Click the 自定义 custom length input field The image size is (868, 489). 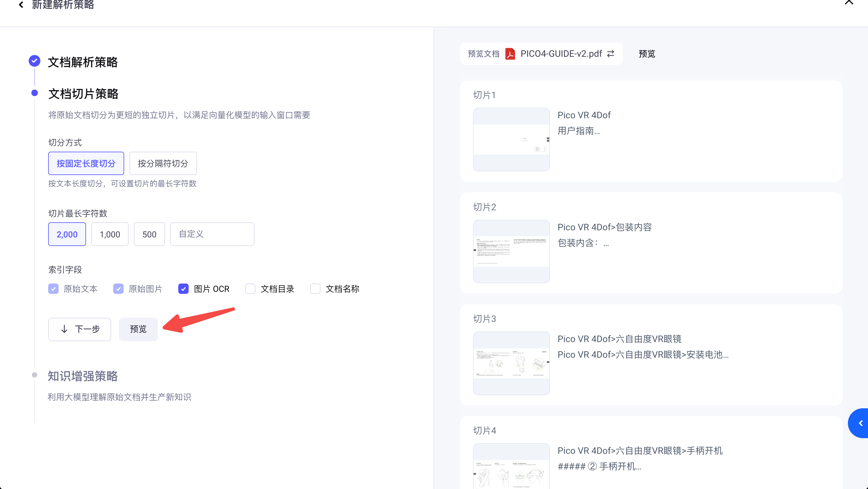coord(212,234)
